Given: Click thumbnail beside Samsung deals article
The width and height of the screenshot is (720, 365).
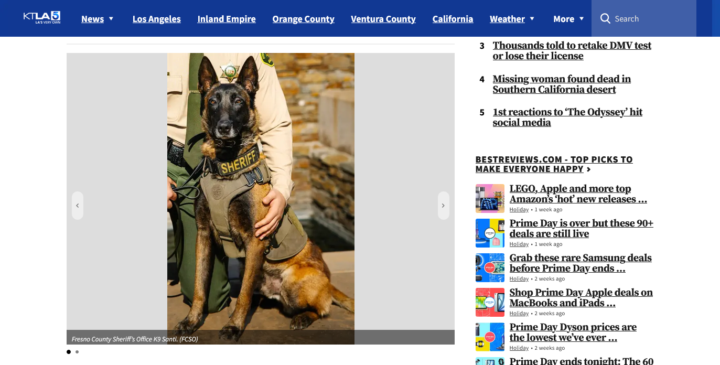Looking at the screenshot, I should click(x=490, y=268).
